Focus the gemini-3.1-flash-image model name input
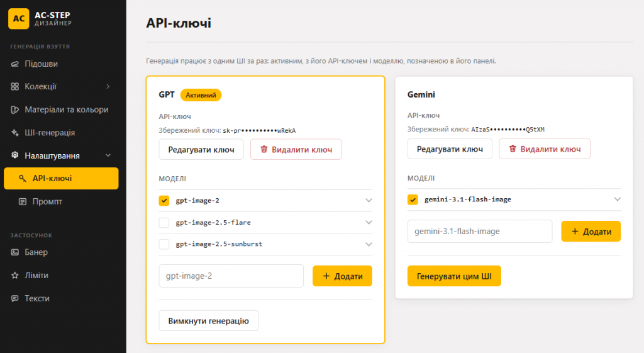The width and height of the screenshot is (644, 353). tap(480, 232)
